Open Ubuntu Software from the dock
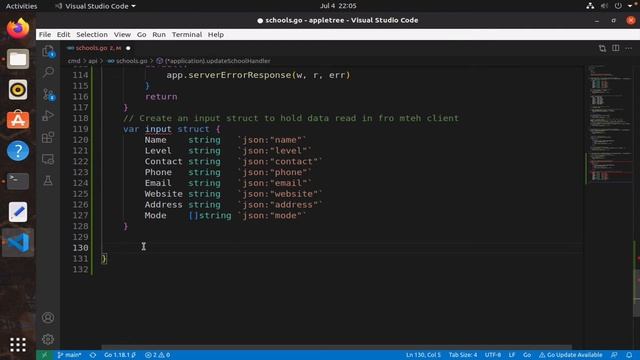Viewport: 640px width, 360px height. click(18, 120)
